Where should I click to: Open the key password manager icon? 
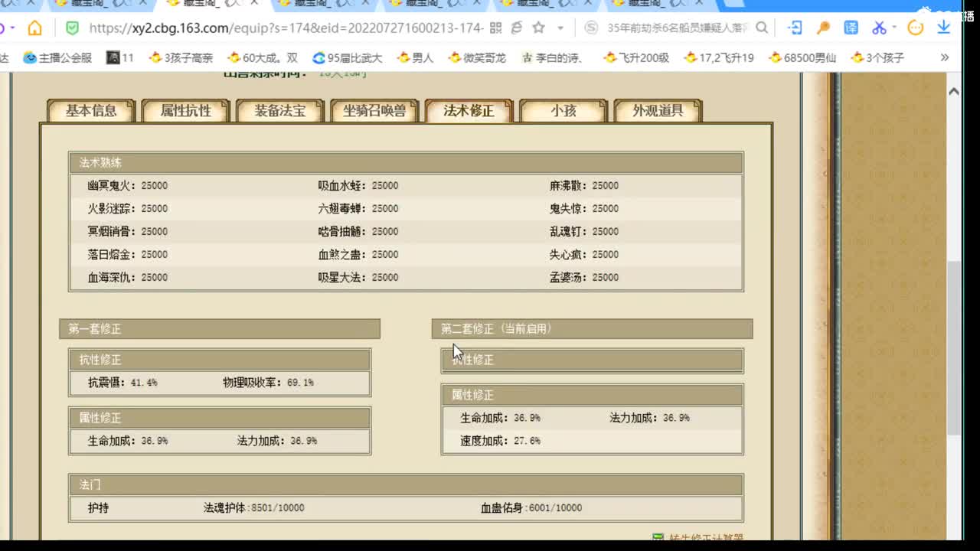click(823, 28)
